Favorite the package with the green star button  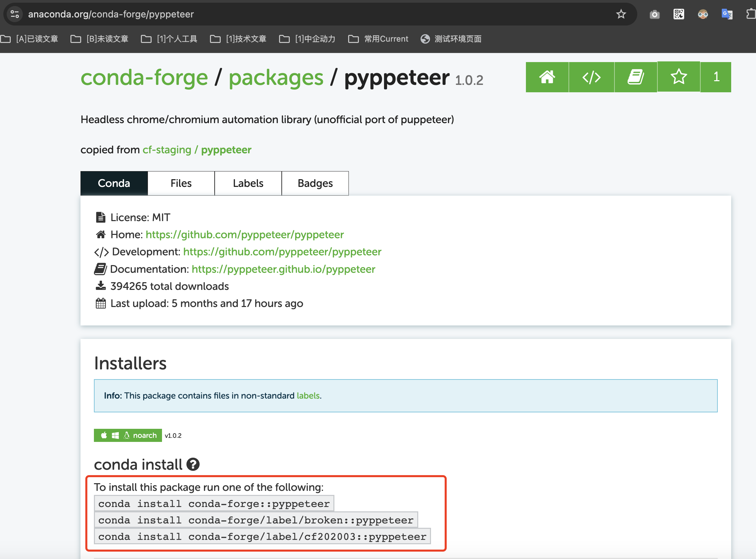tap(679, 77)
